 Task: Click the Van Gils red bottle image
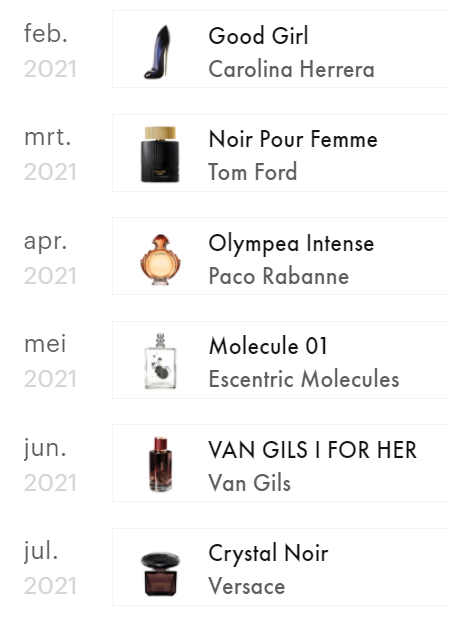(160, 464)
